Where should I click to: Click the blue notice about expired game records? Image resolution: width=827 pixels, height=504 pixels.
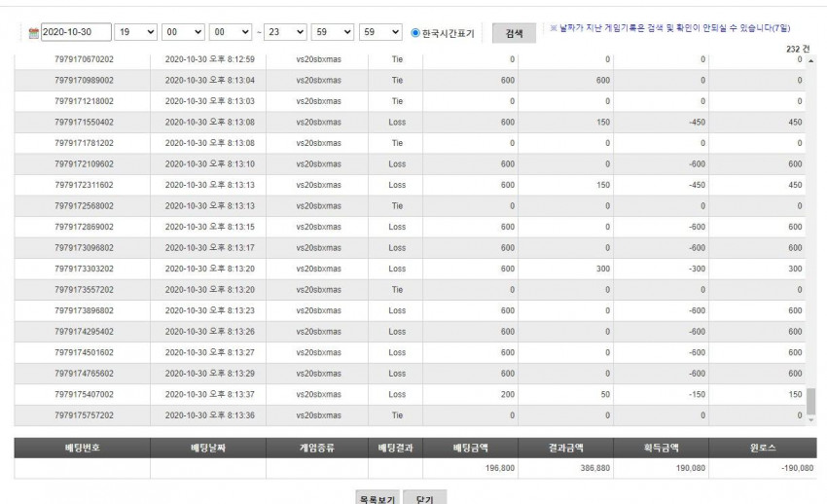coord(669,28)
